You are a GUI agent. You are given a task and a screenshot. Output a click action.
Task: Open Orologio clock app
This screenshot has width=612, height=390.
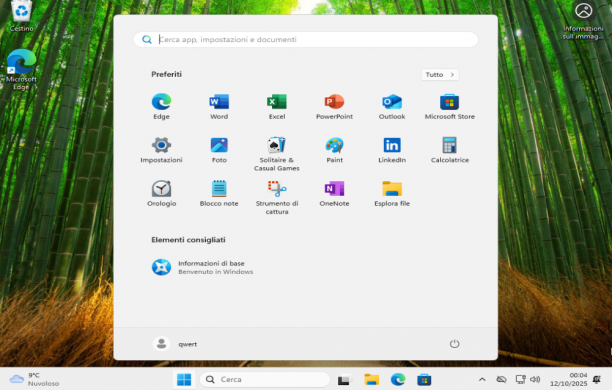161,194
